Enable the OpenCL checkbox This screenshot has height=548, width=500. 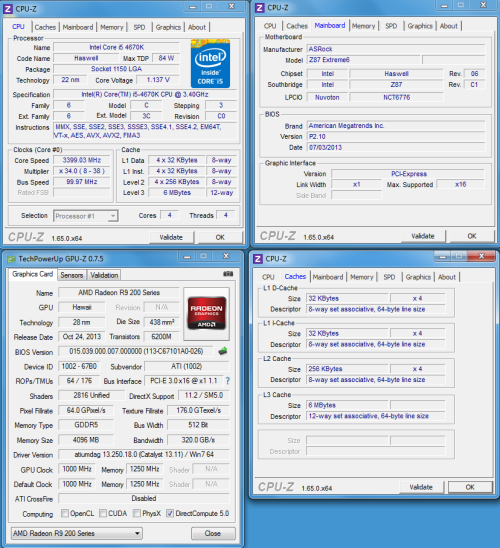click(x=65, y=513)
